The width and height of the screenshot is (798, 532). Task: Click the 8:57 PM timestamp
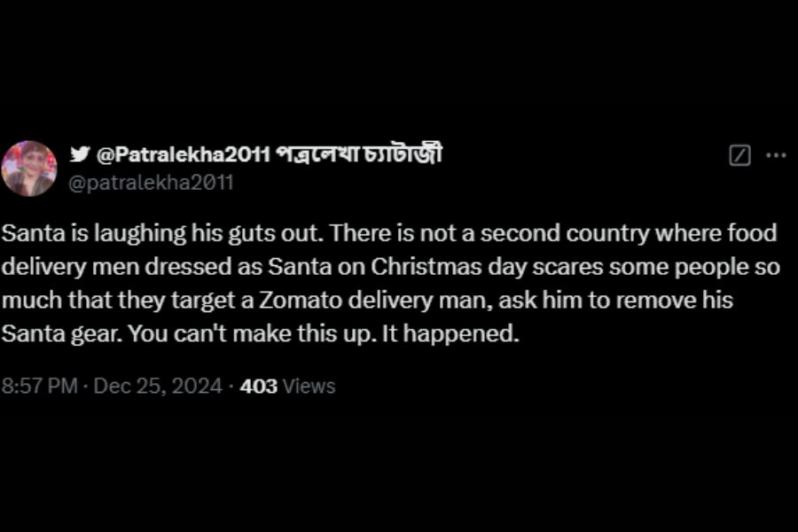pos(39,386)
